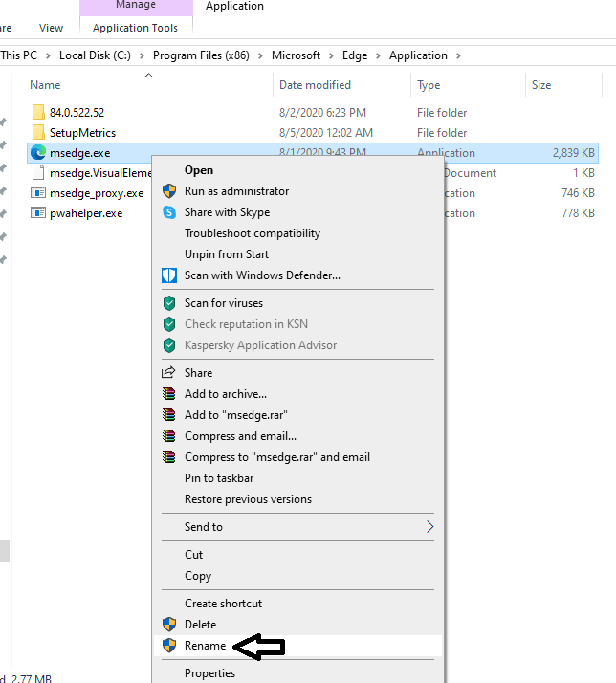Click the 2,839 KB size cell
This screenshot has width=616, height=683.
point(573,153)
